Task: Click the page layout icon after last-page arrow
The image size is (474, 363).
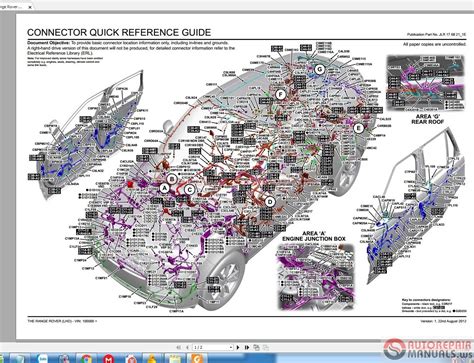Action: point(256,347)
